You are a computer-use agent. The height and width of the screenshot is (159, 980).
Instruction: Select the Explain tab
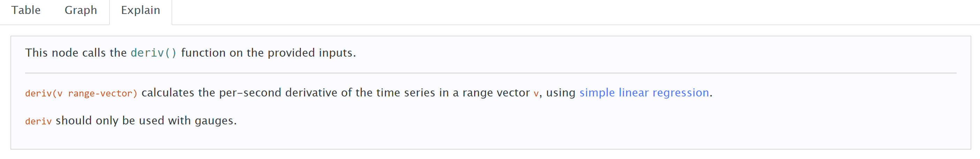[x=140, y=10]
